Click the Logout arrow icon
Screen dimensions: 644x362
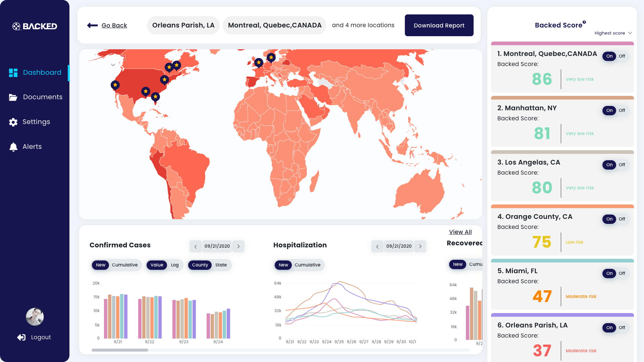coord(21,337)
